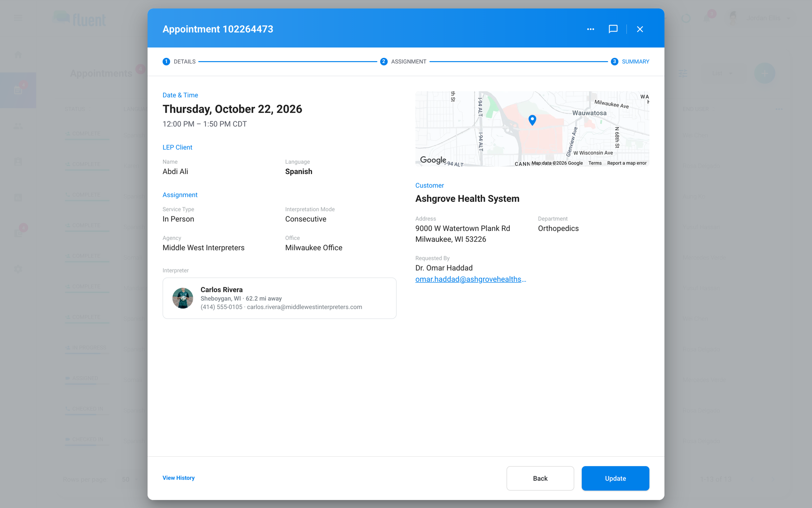812x508 pixels.
Task: Click Report a map error
Action: (x=627, y=163)
